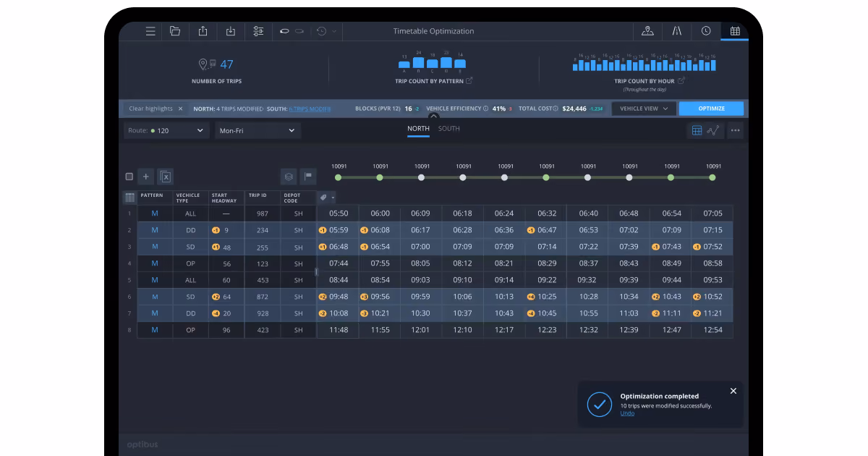Click the redo arrow icon

pos(299,31)
